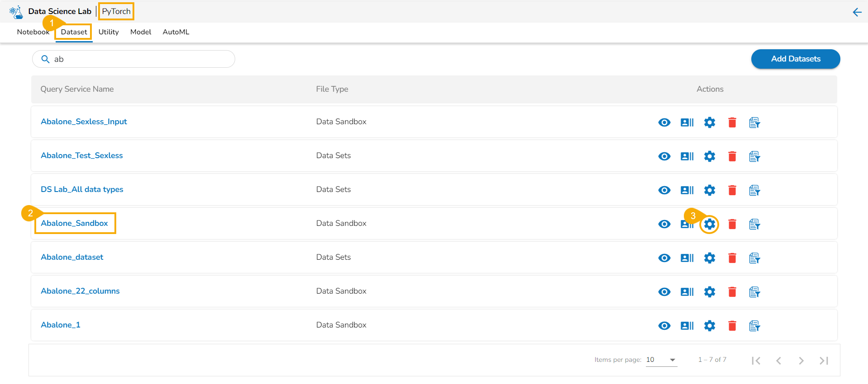Click eye preview icon for Abalone_dataset
868x384 pixels.
[x=664, y=258]
